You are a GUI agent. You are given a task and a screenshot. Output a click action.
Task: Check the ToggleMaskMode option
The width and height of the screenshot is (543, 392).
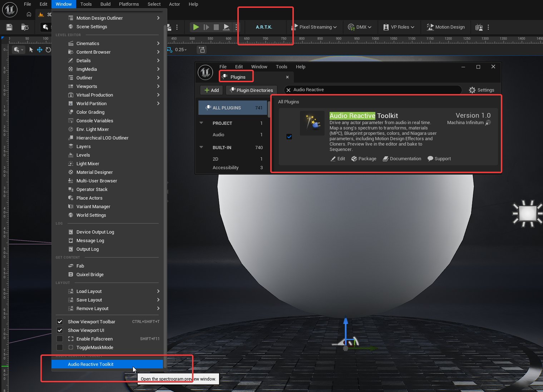[60, 347]
